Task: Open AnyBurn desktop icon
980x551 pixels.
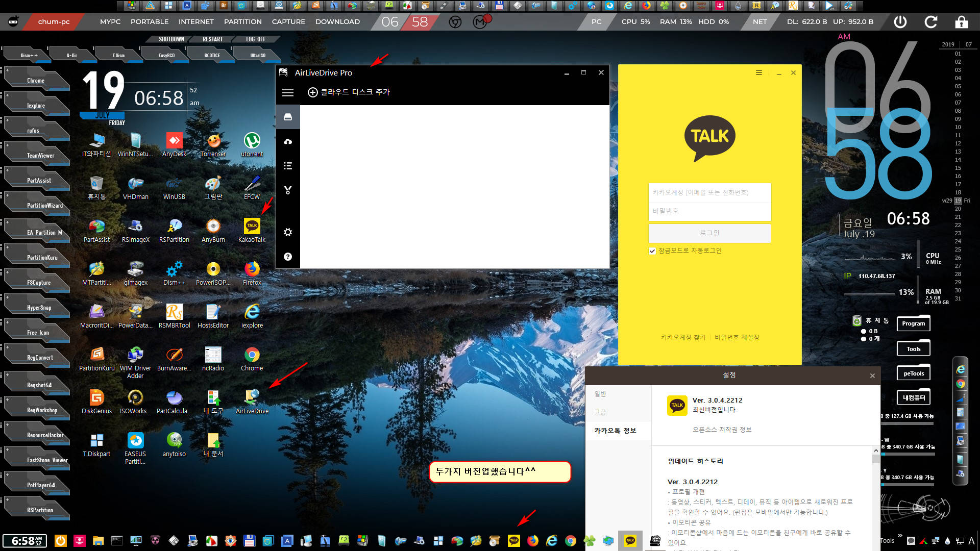Action: (213, 230)
